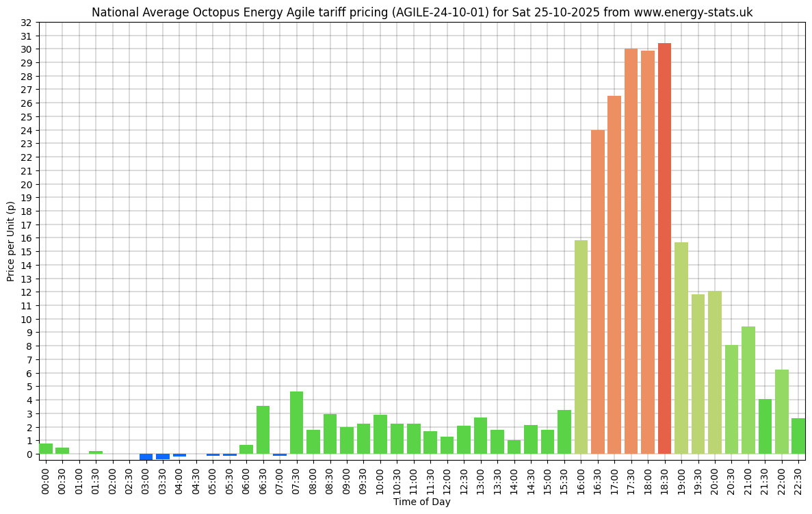Select the bar at 19:30
Viewport: 812px width, 514px height.
698,374
